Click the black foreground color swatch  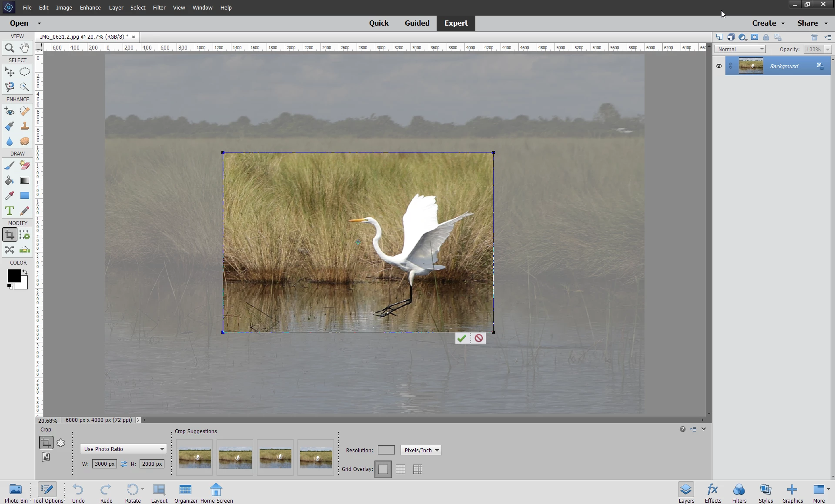(x=13, y=275)
